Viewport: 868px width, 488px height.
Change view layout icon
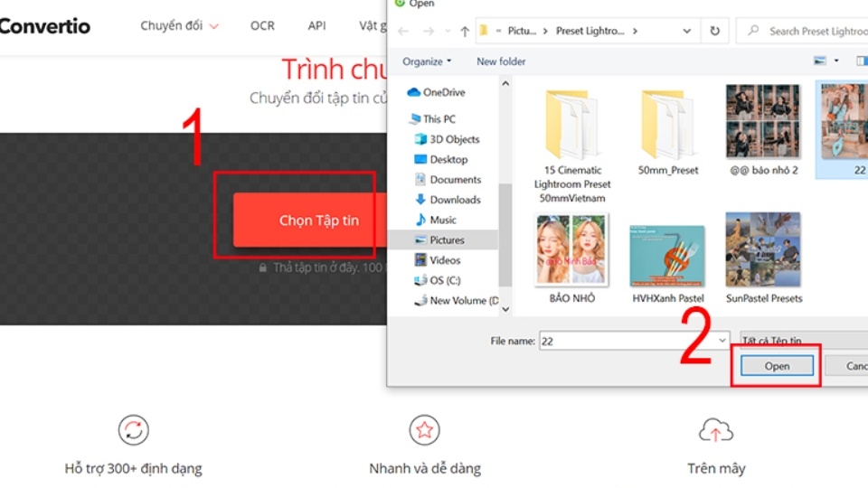820,61
